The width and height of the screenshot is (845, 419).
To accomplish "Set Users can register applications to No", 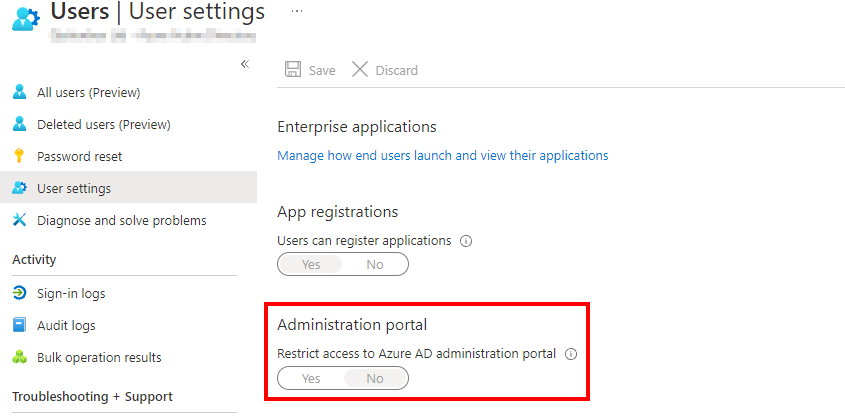I will click(x=375, y=265).
